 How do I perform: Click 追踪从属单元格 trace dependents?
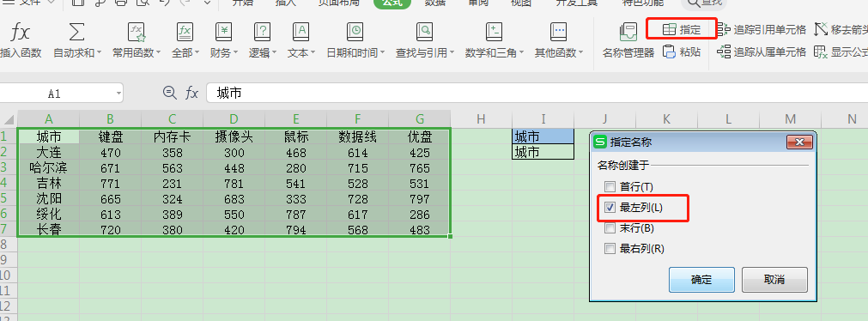(x=762, y=52)
